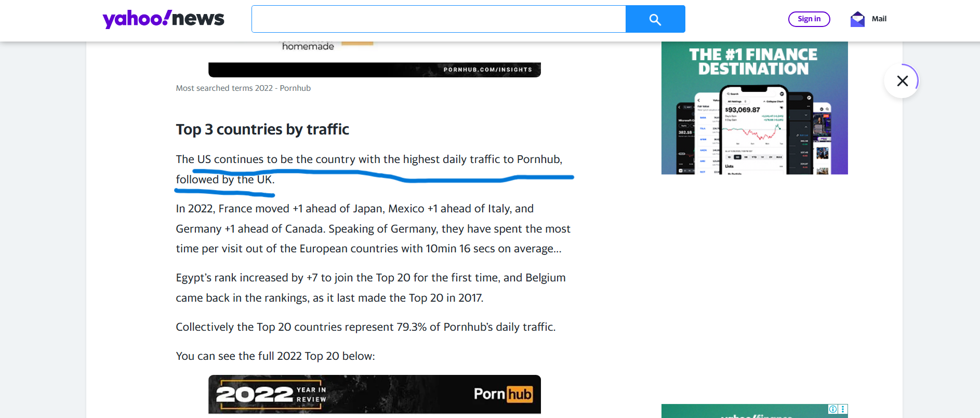Click the Sign in button
Viewport: 980px width, 418px height.
point(809,19)
